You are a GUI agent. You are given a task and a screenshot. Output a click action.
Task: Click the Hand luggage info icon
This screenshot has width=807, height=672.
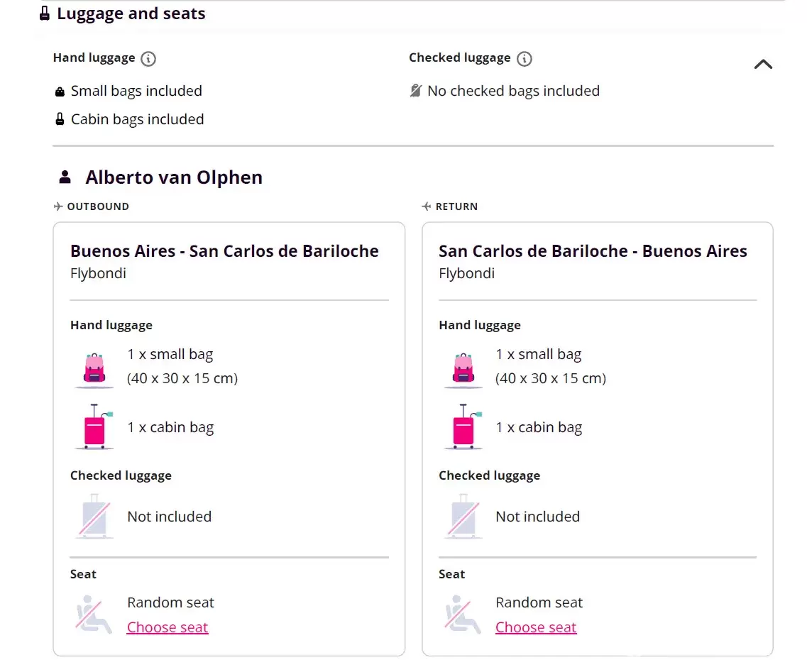pos(148,59)
